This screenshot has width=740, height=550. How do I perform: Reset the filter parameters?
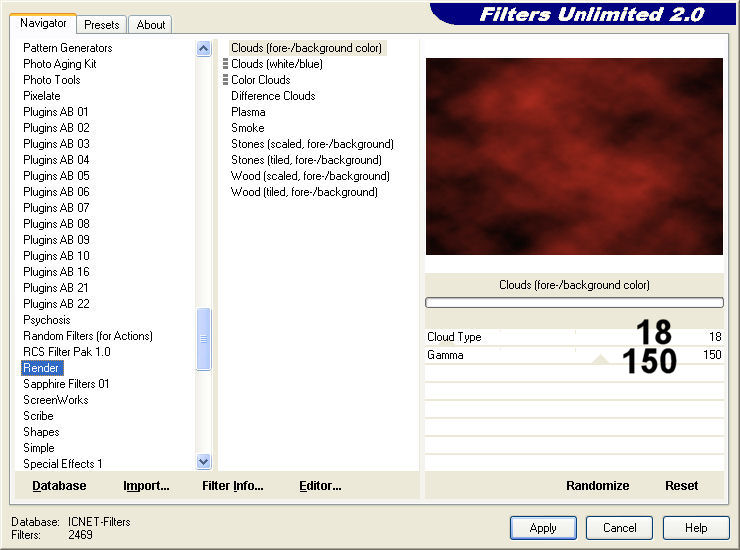point(681,485)
